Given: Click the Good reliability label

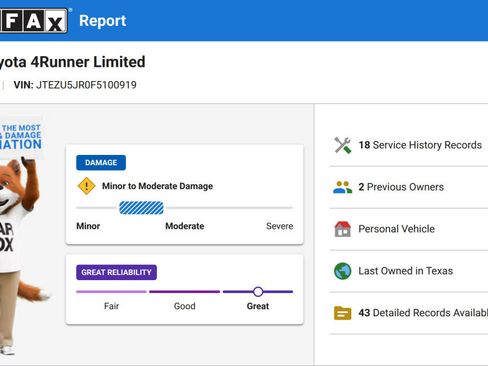Looking at the screenshot, I should click(185, 306).
